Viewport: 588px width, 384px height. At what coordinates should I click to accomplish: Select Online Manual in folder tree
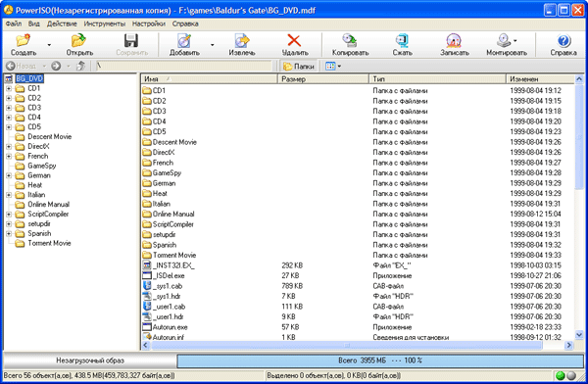(48, 205)
